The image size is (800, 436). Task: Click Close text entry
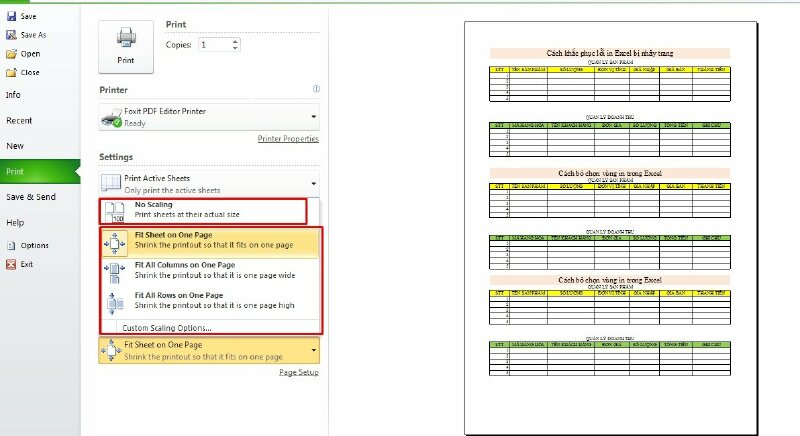pyautogui.click(x=30, y=72)
